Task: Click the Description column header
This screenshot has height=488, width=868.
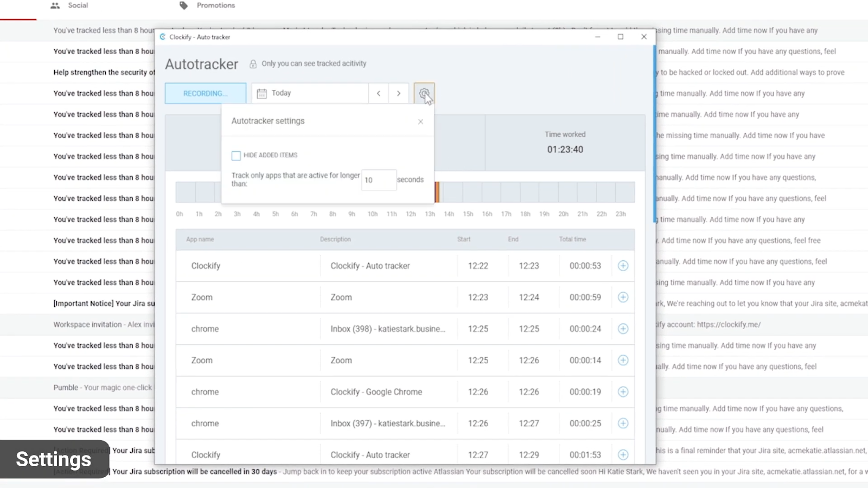Action: [x=335, y=239]
